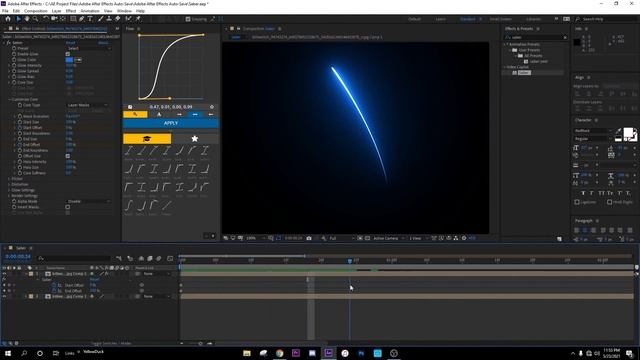The height and width of the screenshot is (360, 640).
Task: Select the Pen tool
Action: [82, 19]
